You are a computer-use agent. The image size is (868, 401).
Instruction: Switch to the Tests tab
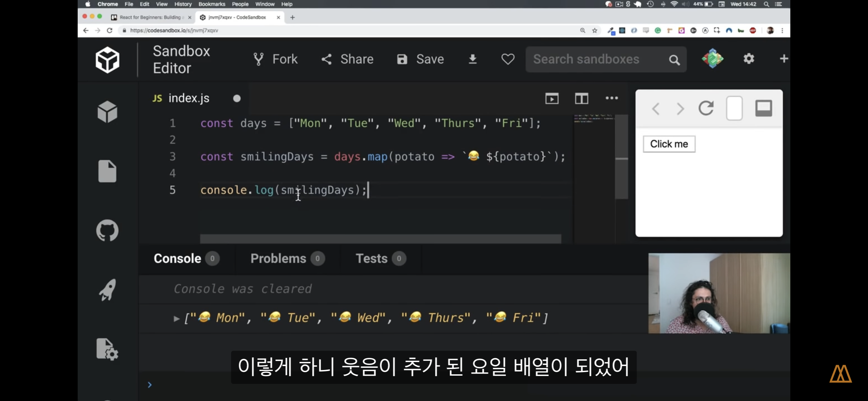click(381, 258)
